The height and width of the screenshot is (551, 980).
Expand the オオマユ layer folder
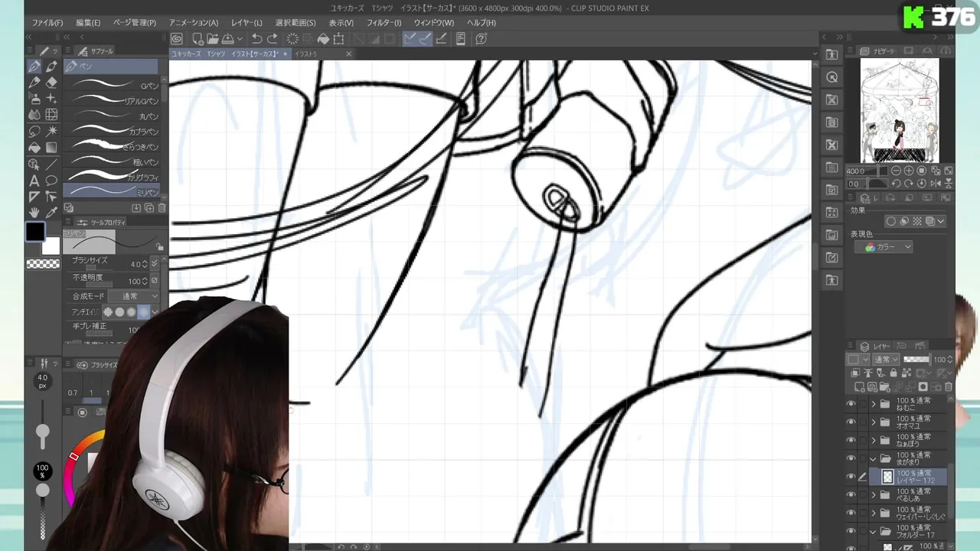874,422
